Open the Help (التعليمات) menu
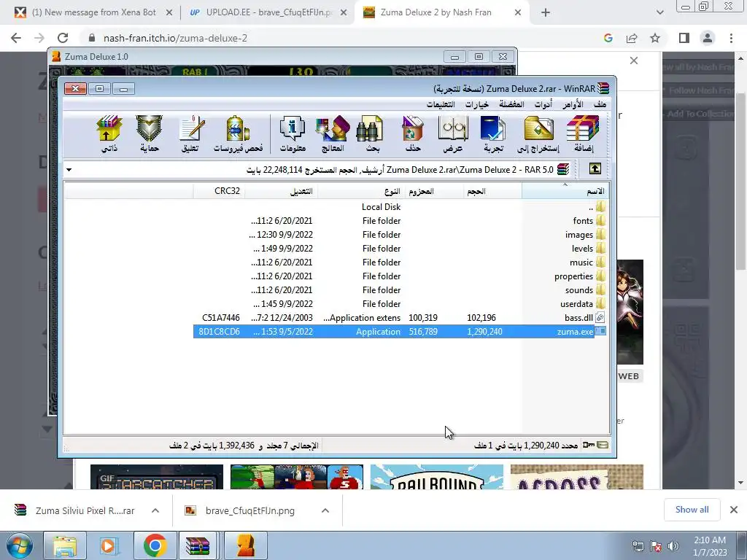The width and height of the screenshot is (747, 560). coord(440,104)
